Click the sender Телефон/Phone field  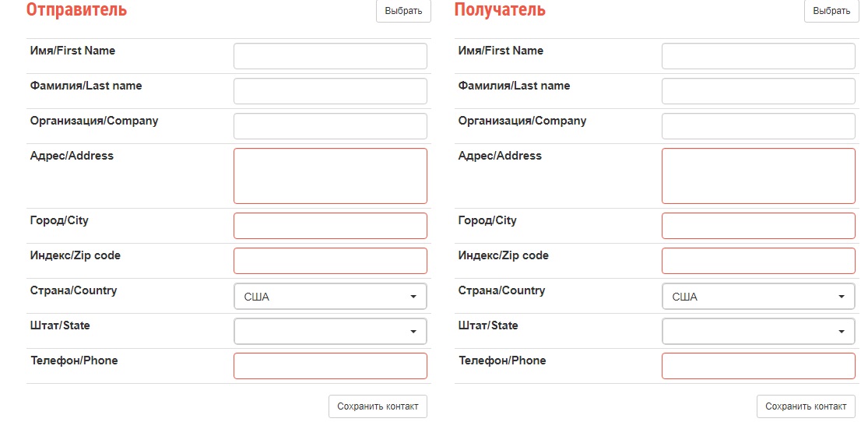pos(330,366)
